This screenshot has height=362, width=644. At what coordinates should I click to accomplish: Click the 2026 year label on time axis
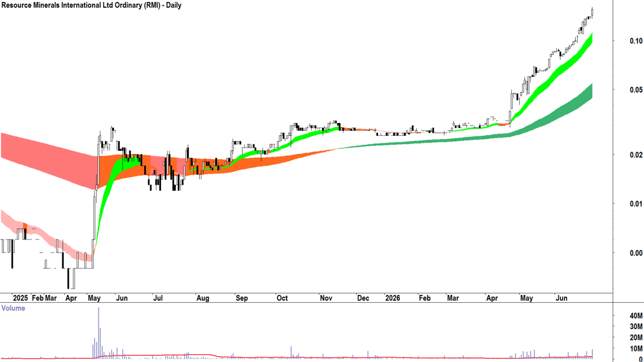click(393, 298)
